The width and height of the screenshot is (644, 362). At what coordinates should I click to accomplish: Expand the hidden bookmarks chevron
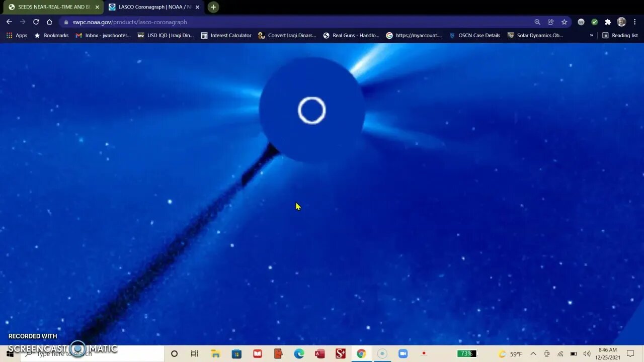(591, 36)
